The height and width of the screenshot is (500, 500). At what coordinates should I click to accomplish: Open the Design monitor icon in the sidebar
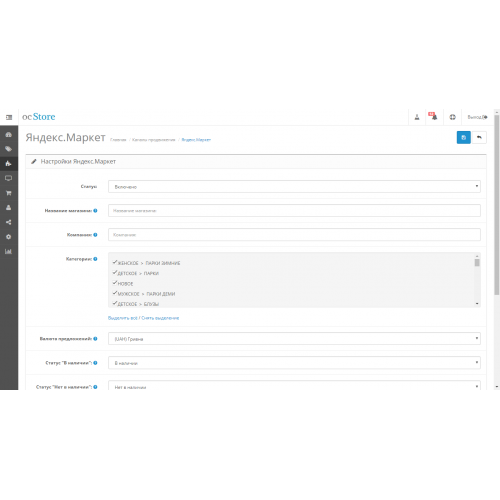pyautogui.click(x=9, y=178)
